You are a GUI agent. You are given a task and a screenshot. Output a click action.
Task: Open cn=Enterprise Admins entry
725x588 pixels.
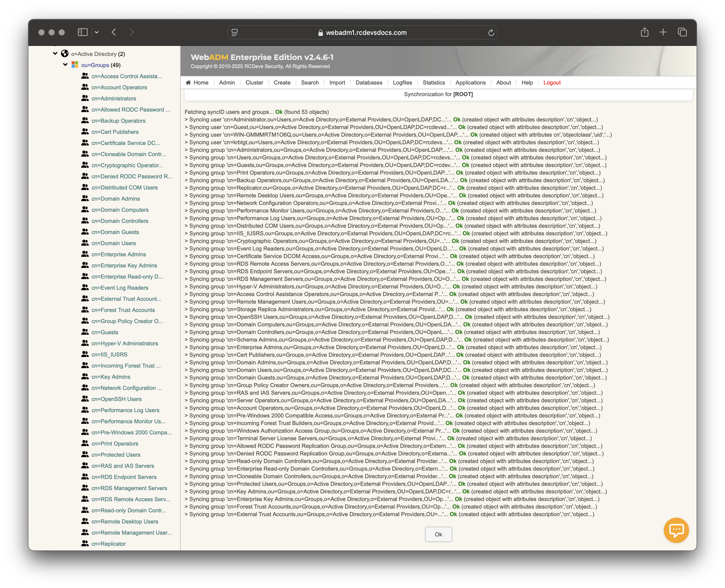click(x=119, y=254)
